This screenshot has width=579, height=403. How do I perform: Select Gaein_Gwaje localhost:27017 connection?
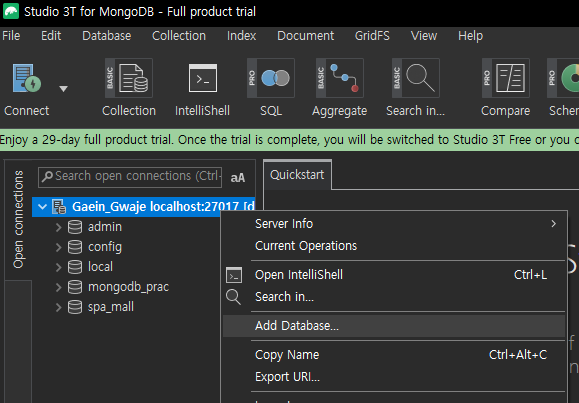pos(144,207)
